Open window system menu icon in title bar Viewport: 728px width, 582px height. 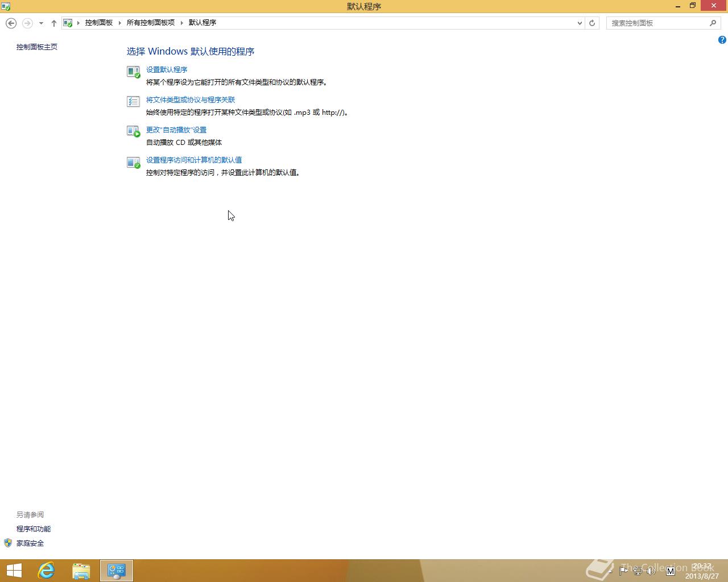(6, 6)
